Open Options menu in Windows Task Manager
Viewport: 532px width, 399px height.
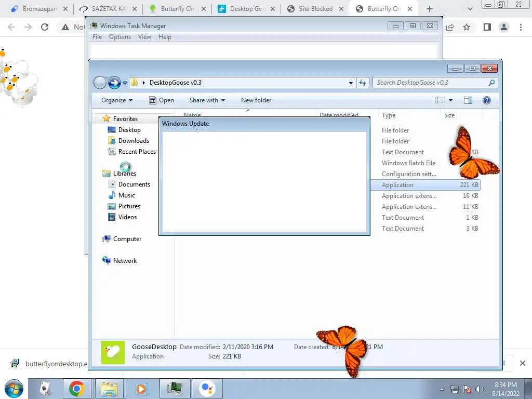coord(120,37)
